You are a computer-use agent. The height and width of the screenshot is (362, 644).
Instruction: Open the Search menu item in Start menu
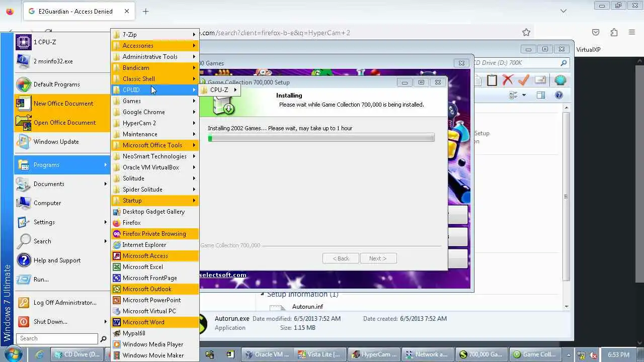pos(62,241)
